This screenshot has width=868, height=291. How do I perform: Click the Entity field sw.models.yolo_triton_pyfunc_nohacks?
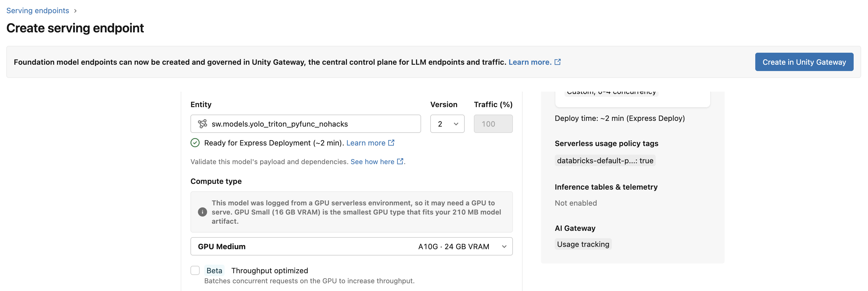pyautogui.click(x=305, y=124)
